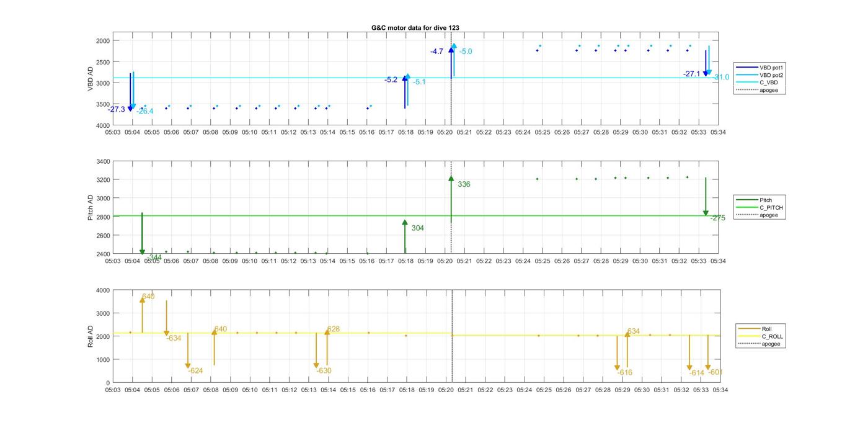The height and width of the screenshot is (430, 868).
Task: Click the "-601" roll data label
Action: [715, 372]
